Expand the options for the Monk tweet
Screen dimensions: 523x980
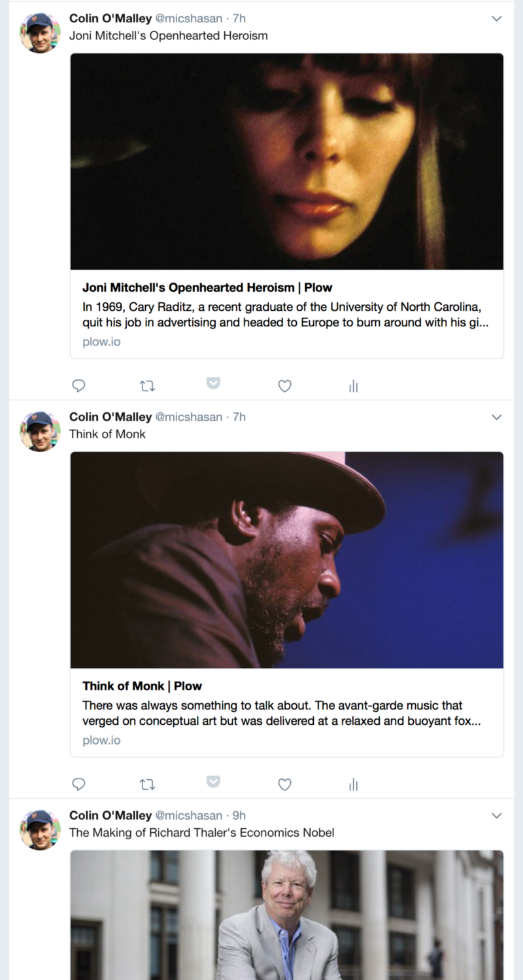click(x=496, y=417)
